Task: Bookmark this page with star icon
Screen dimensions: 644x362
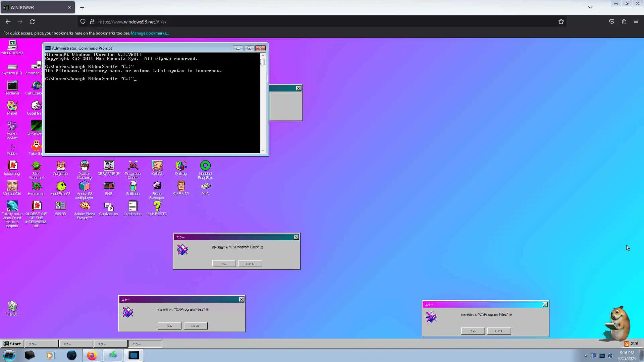Action: click(x=561, y=21)
